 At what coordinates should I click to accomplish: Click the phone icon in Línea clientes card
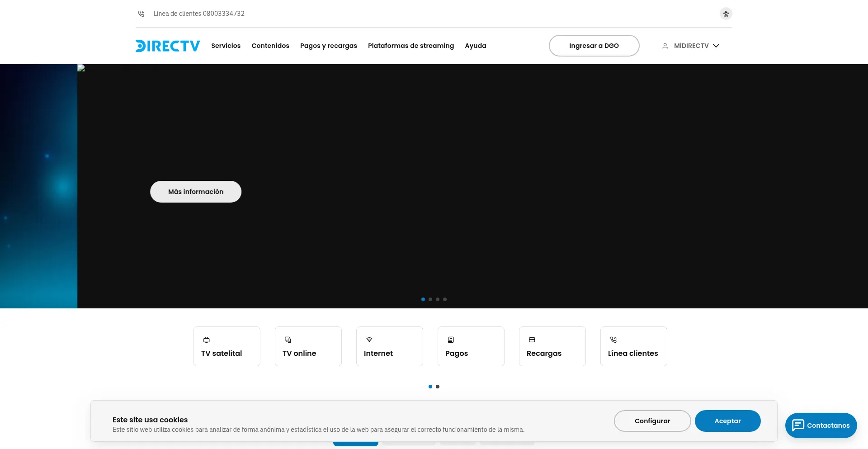(613, 340)
